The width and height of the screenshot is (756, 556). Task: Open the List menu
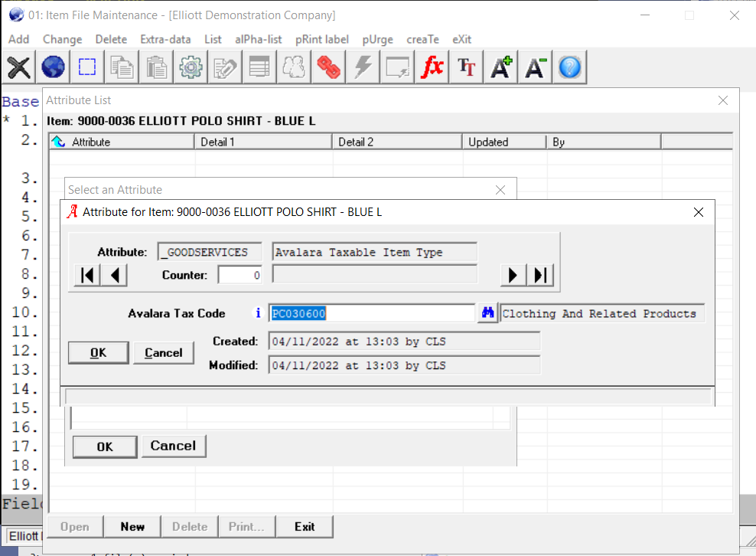coord(213,40)
